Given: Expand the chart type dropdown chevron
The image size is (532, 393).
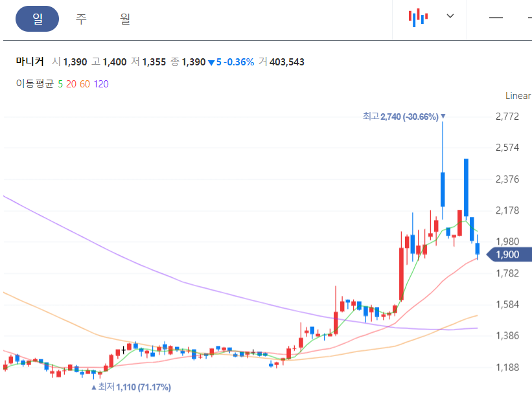Looking at the screenshot, I should click(450, 16).
